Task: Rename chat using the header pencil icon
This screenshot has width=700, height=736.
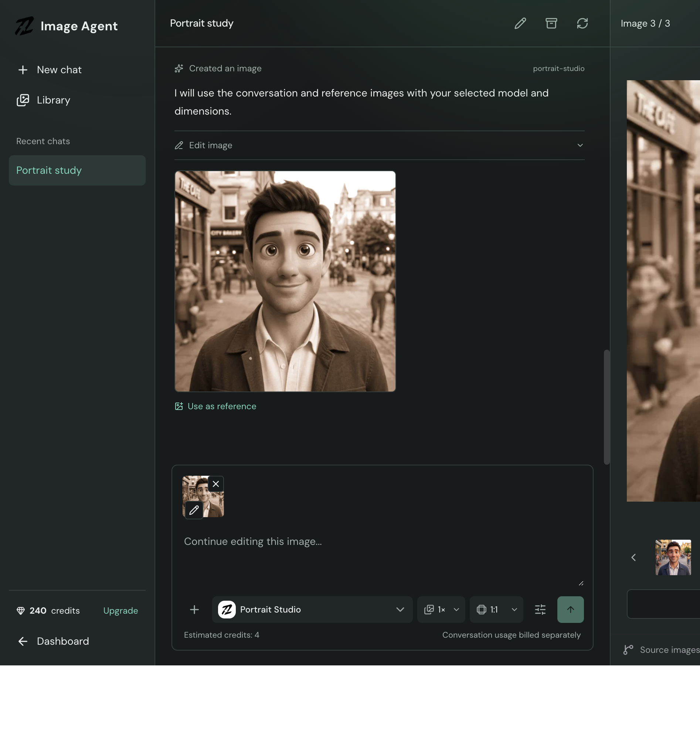Action: 520,24
